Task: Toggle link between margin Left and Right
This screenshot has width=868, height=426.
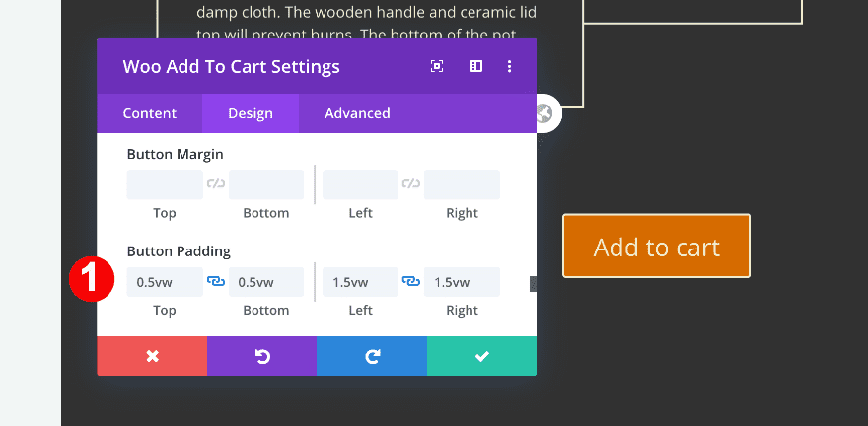Action: [x=411, y=184]
